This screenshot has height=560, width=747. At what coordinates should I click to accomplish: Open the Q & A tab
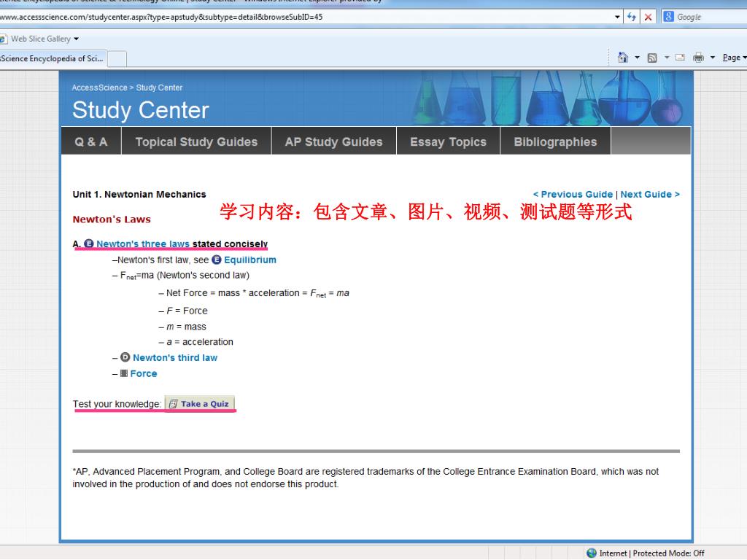[x=91, y=141]
